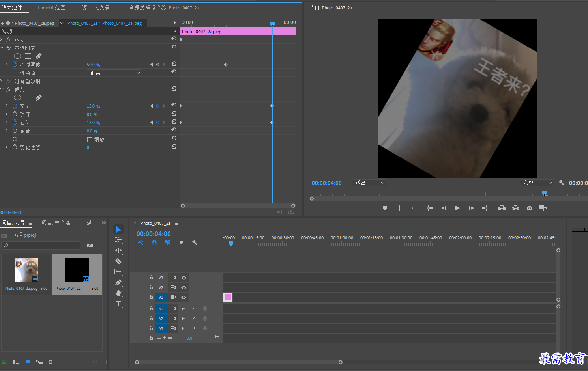Select free draw bezier pen under Opacity
The height and width of the screenshot is (371, 588).
pyautogui.click(x=38, y=56)
